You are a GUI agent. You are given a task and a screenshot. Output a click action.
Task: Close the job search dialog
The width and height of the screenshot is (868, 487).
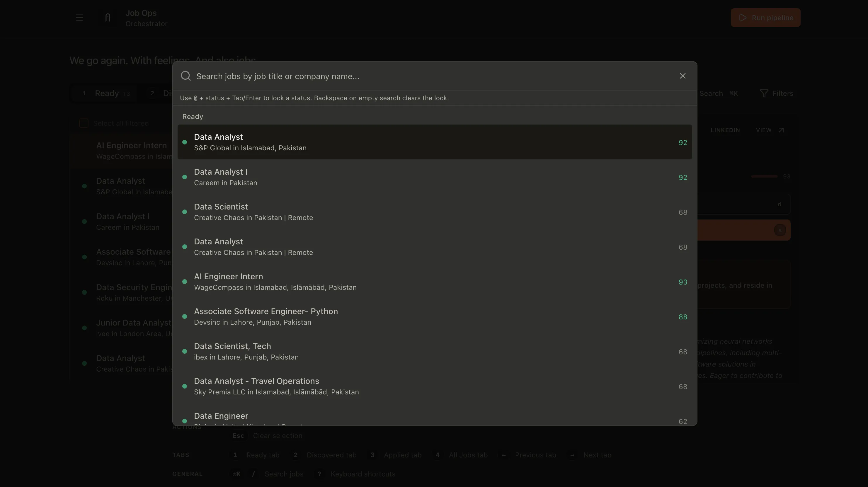tap(683, 76)
